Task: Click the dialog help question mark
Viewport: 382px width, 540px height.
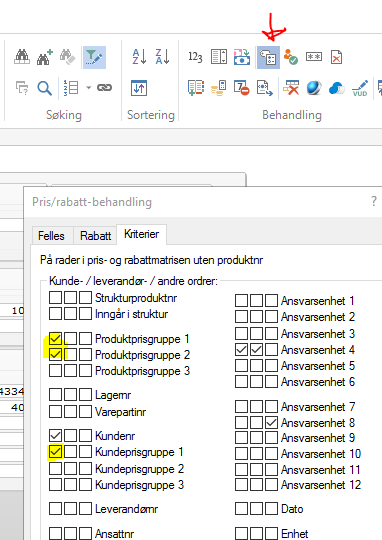Action: [x=374, y=201]
